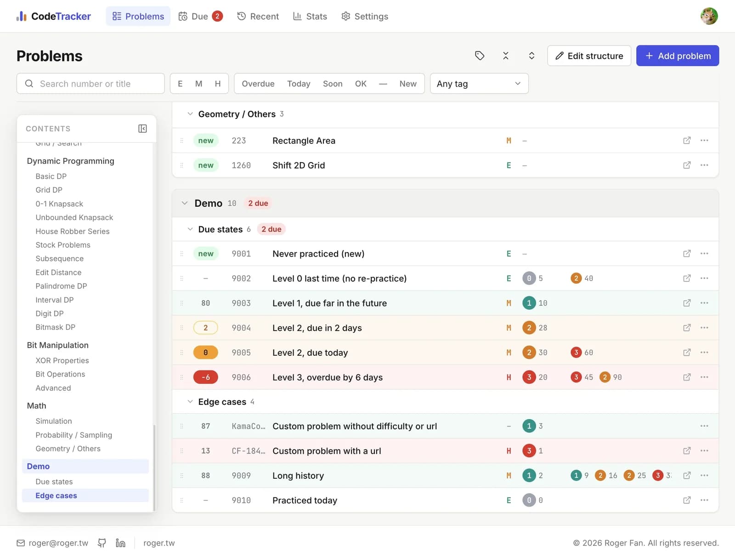Screen dimensions: 735x560
Task: Open the GitHub icon in the footer
Action: 102,543
